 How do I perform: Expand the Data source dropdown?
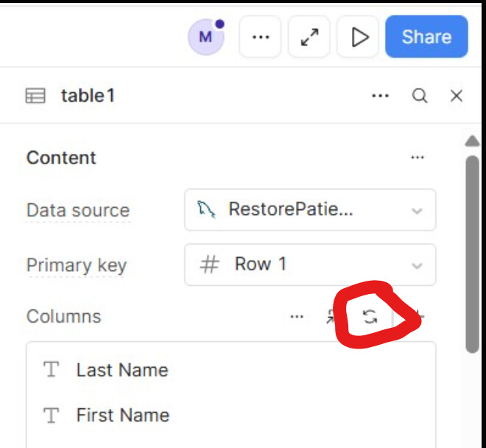310,209
